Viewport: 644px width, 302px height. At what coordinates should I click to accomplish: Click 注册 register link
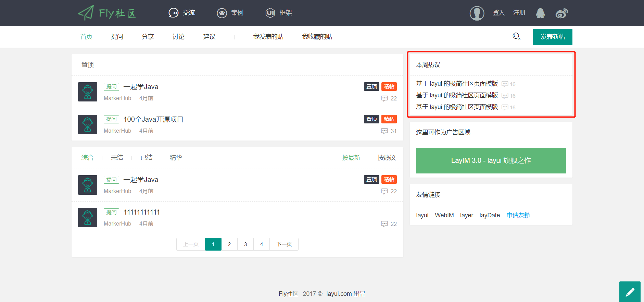tap(519, 13)
